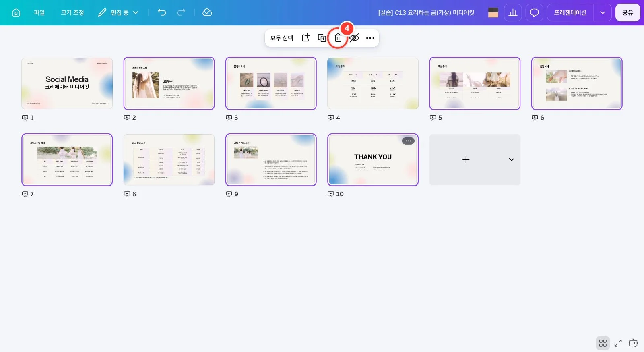Enter fullscreen with expand arrows icon
Image resolution: width=644 pixels, height=352 pixels.
[x=618, y=343]
